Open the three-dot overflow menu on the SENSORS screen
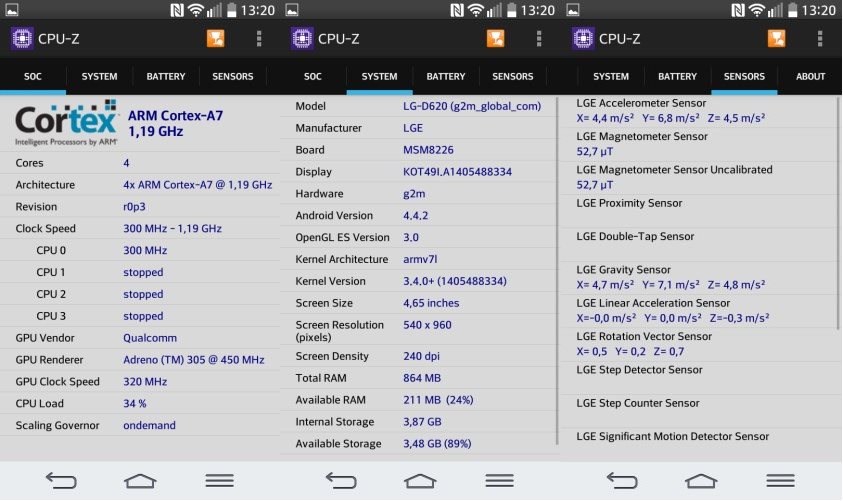843x501 pixels. (820, 39)
